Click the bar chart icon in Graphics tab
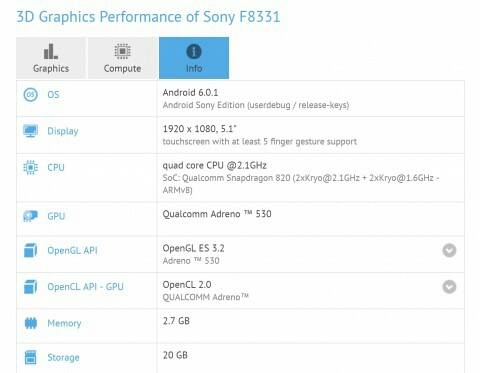Viewport: 480px width, 373px height. tap(51, 52)
